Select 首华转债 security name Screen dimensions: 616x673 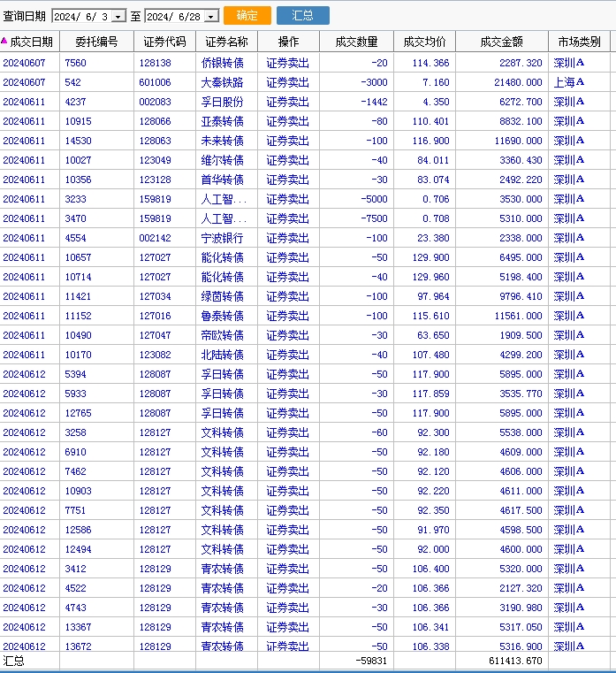[222, 180]
